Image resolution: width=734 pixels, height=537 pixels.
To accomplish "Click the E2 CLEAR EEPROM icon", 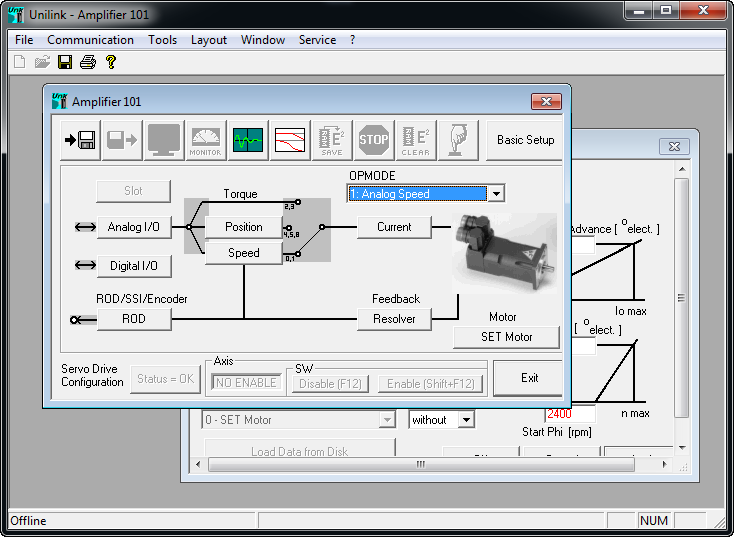I will tap(416, 140).
